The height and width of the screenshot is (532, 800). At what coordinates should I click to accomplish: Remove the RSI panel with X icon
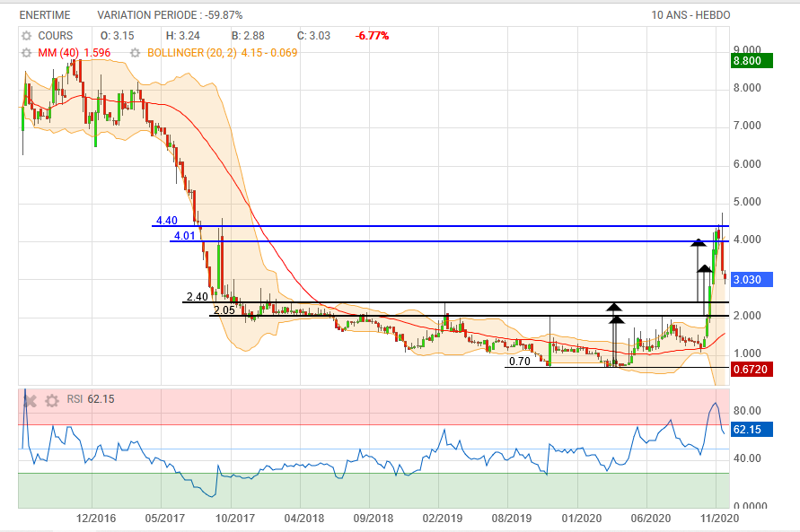point(30,400)
